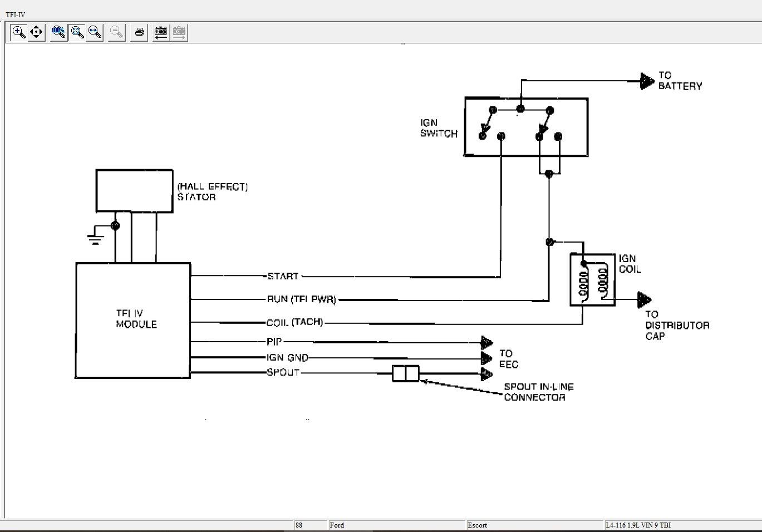Screen dimensions: 762x532
Task: Click the Escort model status field
Action: [x=534, y=525]
